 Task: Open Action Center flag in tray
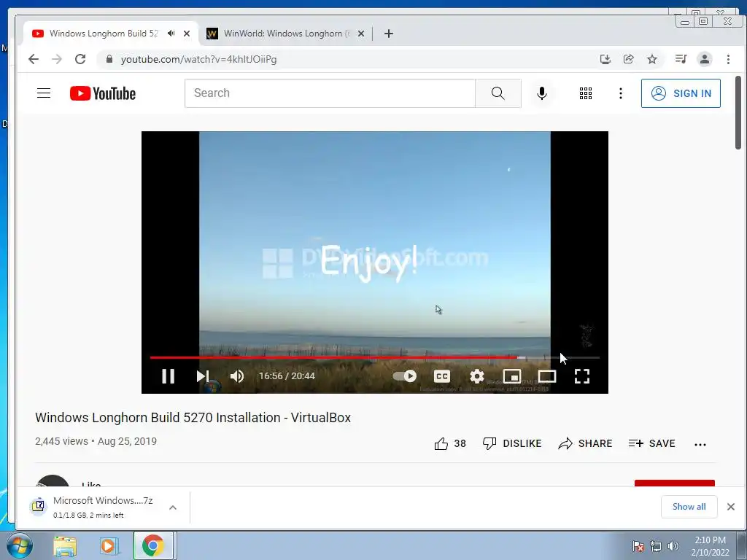click(638, 546)
